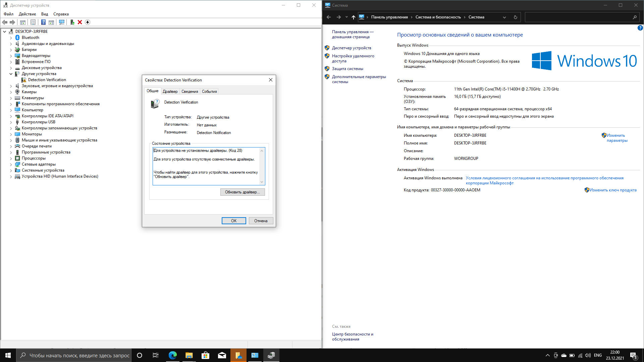
Task: Click the update driver toolbar icon
Action: pos(72,22)
